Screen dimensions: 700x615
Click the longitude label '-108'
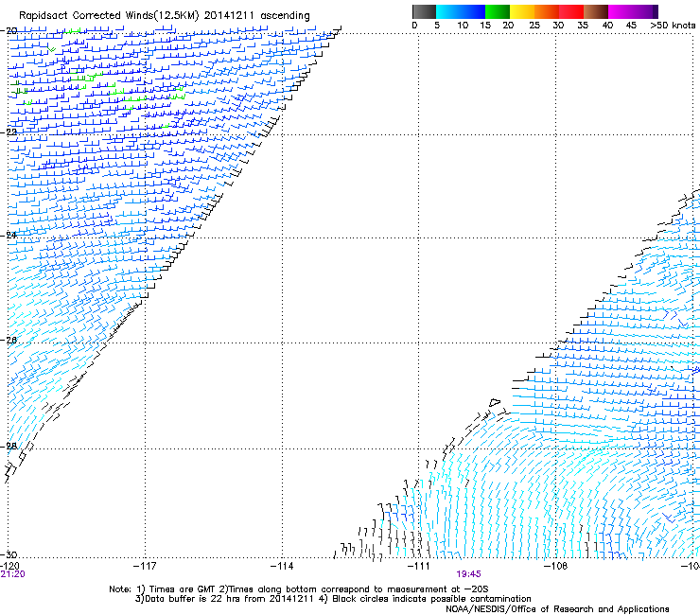(555, 567)
